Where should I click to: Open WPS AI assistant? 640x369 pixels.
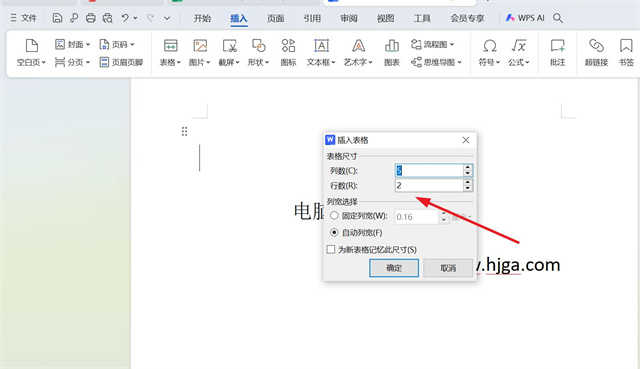525,18
